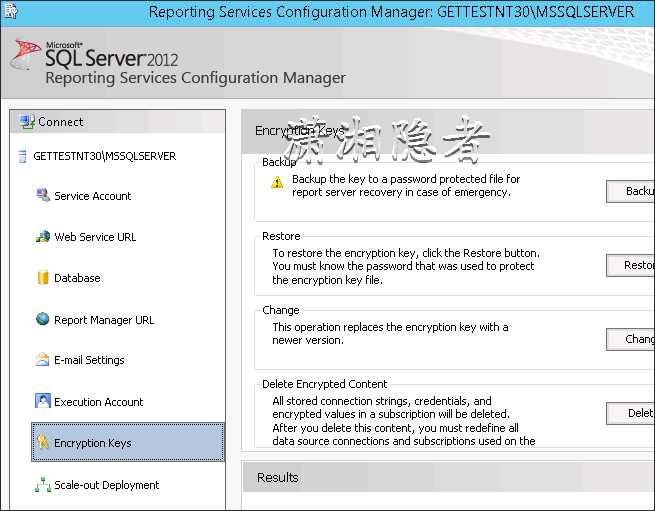Switch to the E-mail Settings page
The height and width of the screenshot is (511, 655).
[x=89, y=360]
